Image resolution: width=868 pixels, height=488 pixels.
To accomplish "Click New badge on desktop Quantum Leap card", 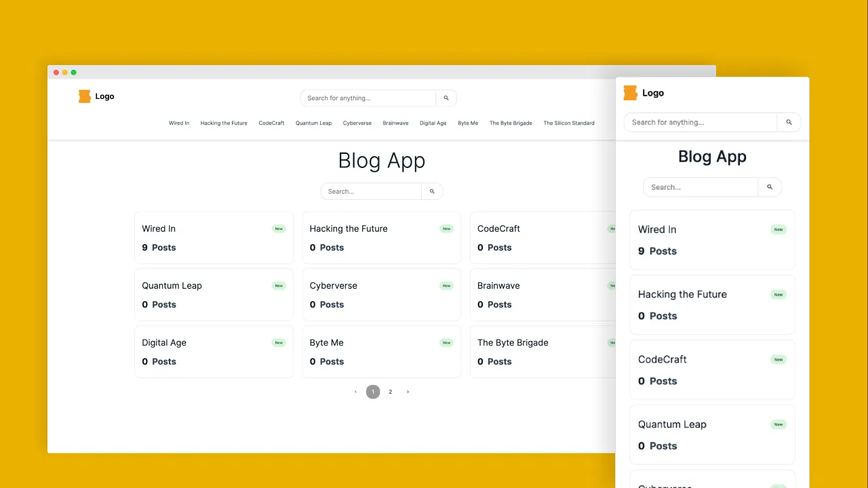I will pyautogui.click(x=279, y=286).
